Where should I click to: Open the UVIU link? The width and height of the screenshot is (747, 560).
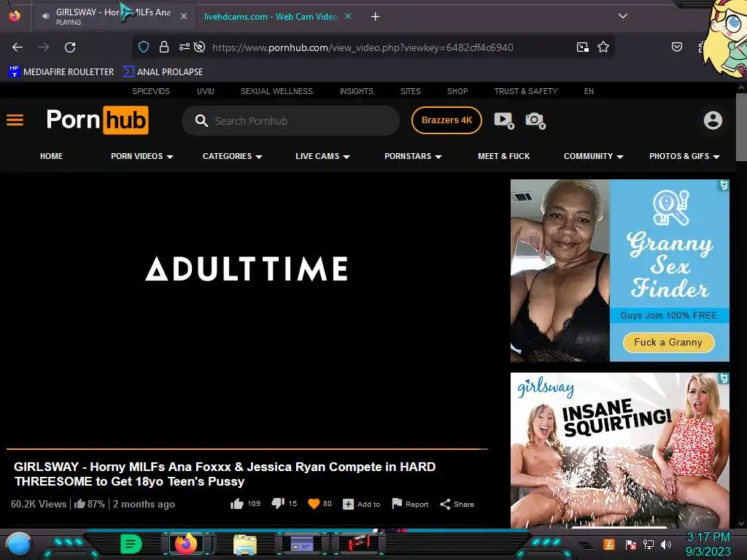(x=205, y=91)
